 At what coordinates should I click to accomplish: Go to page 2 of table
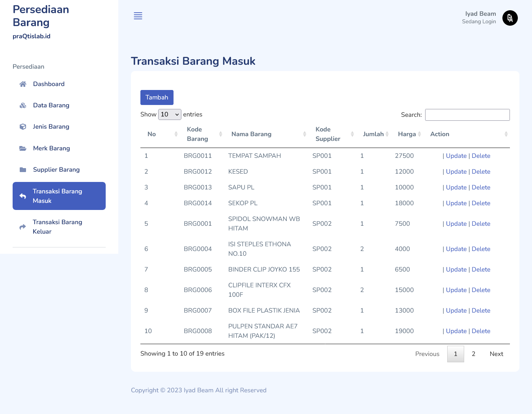tap(473, 354)
